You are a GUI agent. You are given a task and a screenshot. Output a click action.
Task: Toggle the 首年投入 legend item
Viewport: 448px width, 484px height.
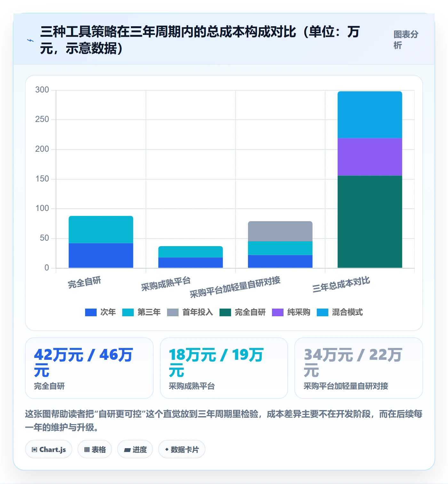pos(190,312)
